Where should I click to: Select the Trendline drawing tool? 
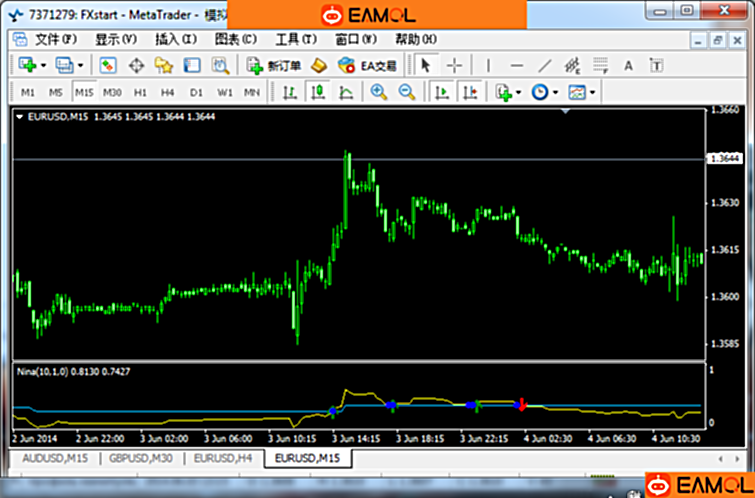(x=545, y=65)
